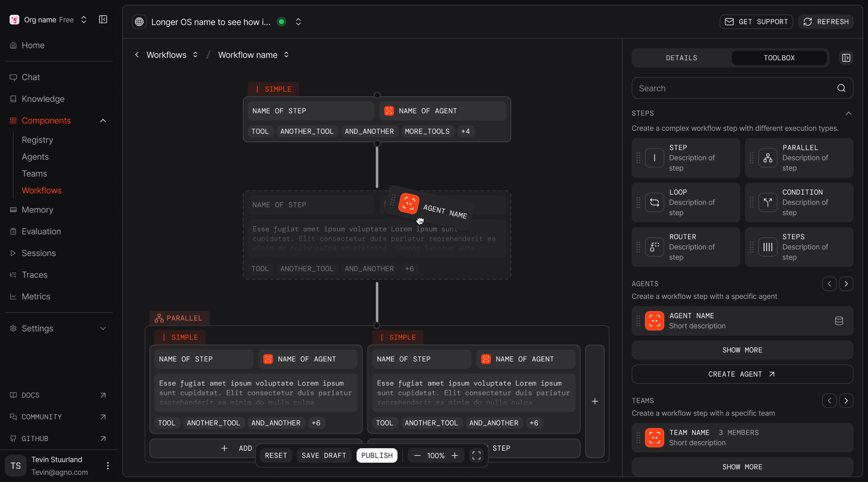Image resolution: width=868 pixels, height=482 pixels.
Task: Click the SAVE DRAFT button
Action: click(x=324, y=455)
